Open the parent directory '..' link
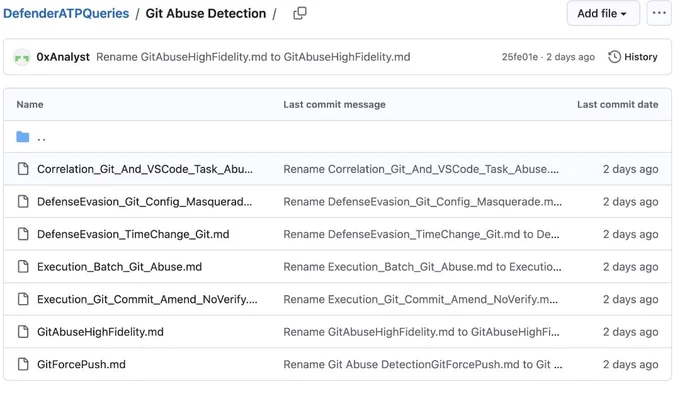This screenshot has height=394, width=680. pyautogui.click(x=42, y=140)
